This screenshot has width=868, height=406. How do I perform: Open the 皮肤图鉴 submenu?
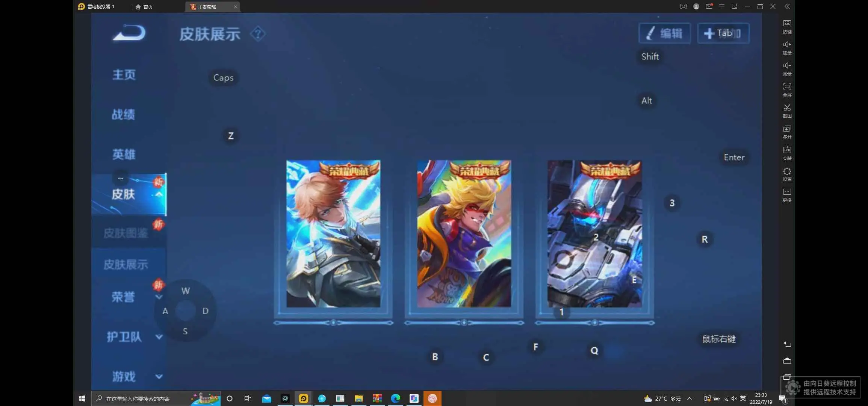(x=126, y=233)
